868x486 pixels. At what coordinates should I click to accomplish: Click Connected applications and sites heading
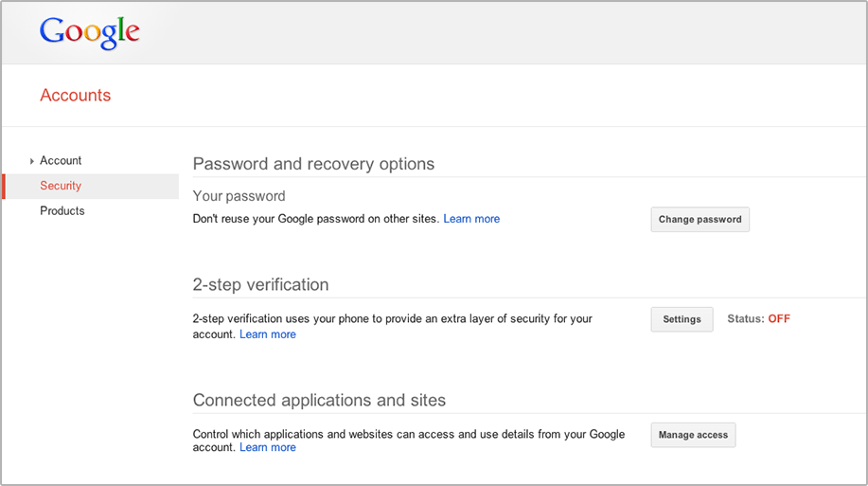point(319,400)
